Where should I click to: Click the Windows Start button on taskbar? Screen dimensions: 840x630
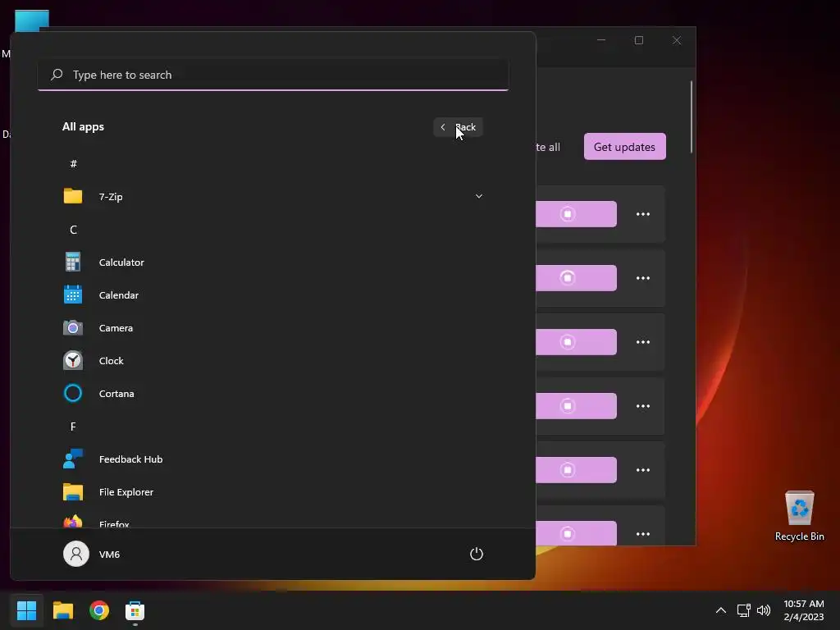click(x=26, y=610)
